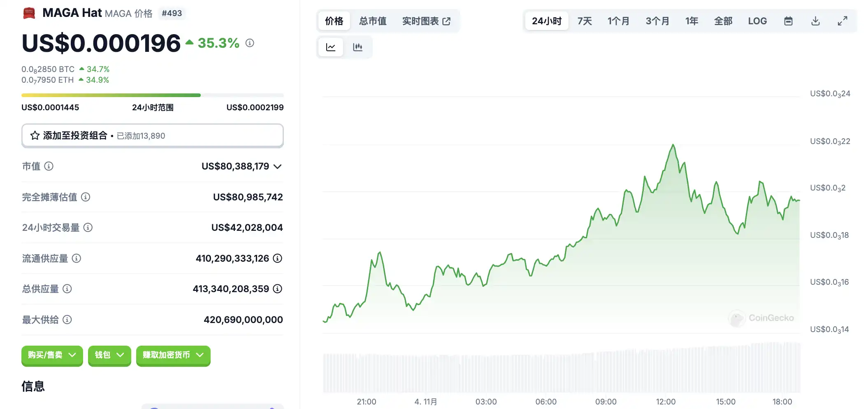
Task: Click the info icon next to 35.3% change
Action: coord(250,43)
